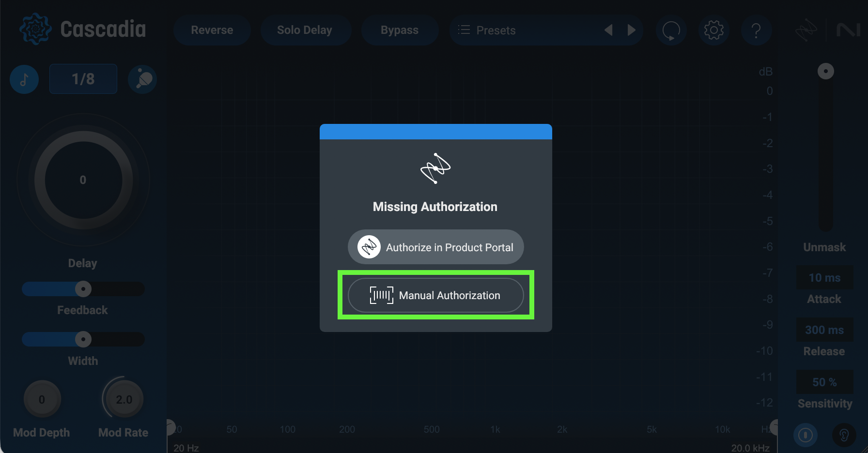Click the Mod Rate knob
This screenshot has height=453, width=868.
[124, 399]
